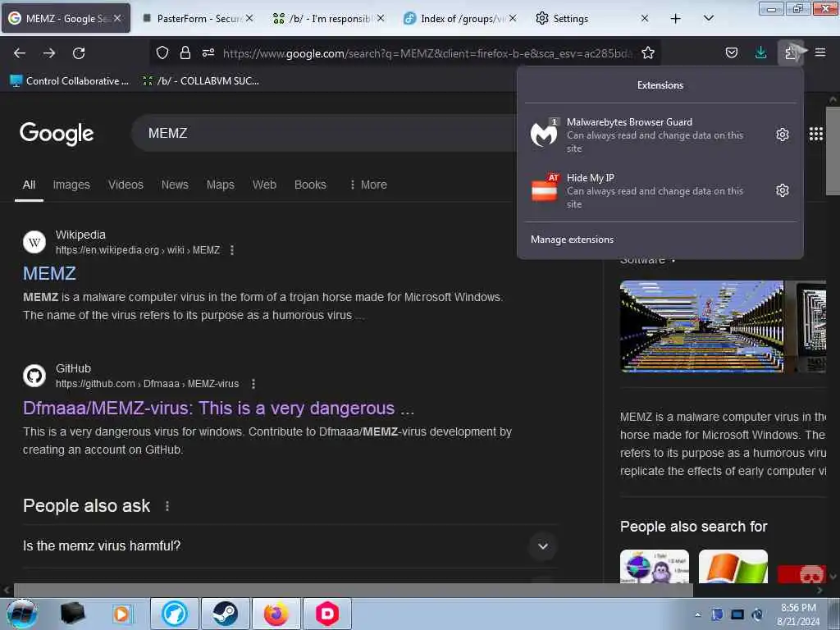
Task: Open the Windows Start orb
Action: tap(22, 614)
